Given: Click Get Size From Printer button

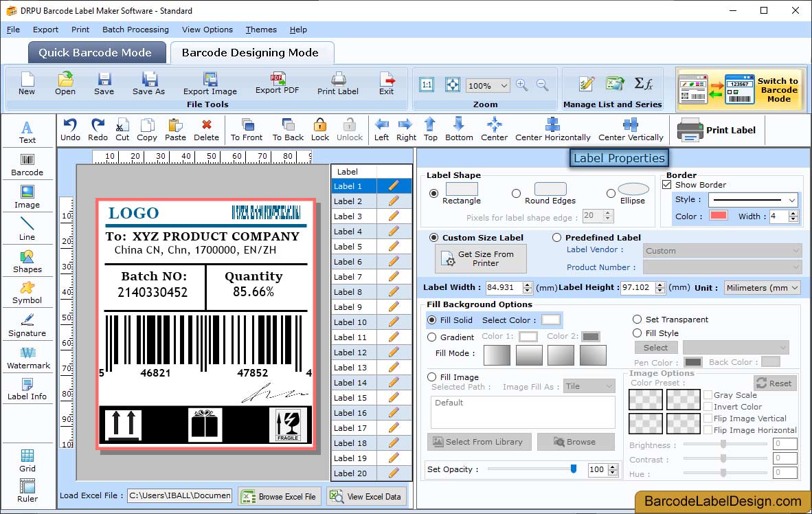Looking at the screenshot, I should [x=481, y=258].
